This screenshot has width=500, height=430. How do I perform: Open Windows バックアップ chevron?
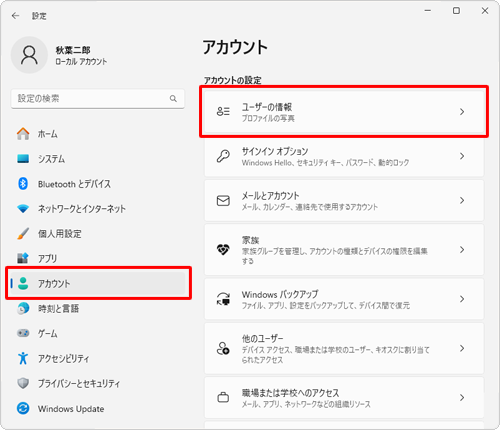tap(462, 299)
